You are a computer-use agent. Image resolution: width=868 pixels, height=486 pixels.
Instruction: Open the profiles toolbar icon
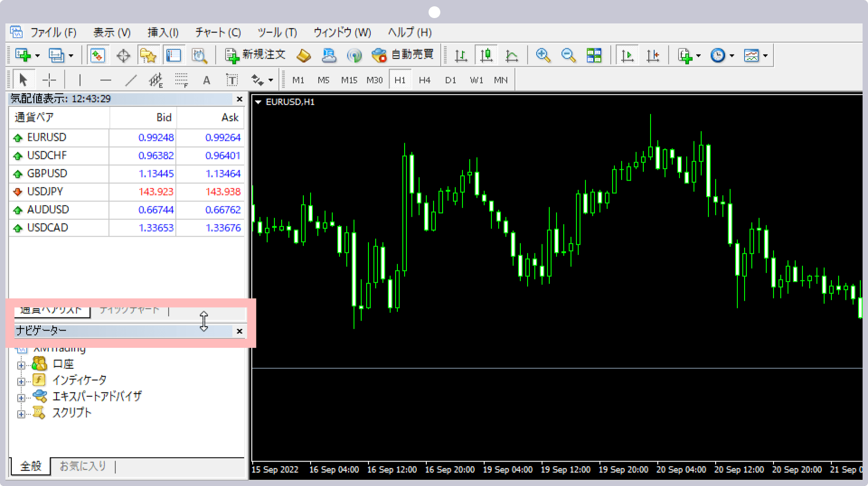[x=56, y=56]
